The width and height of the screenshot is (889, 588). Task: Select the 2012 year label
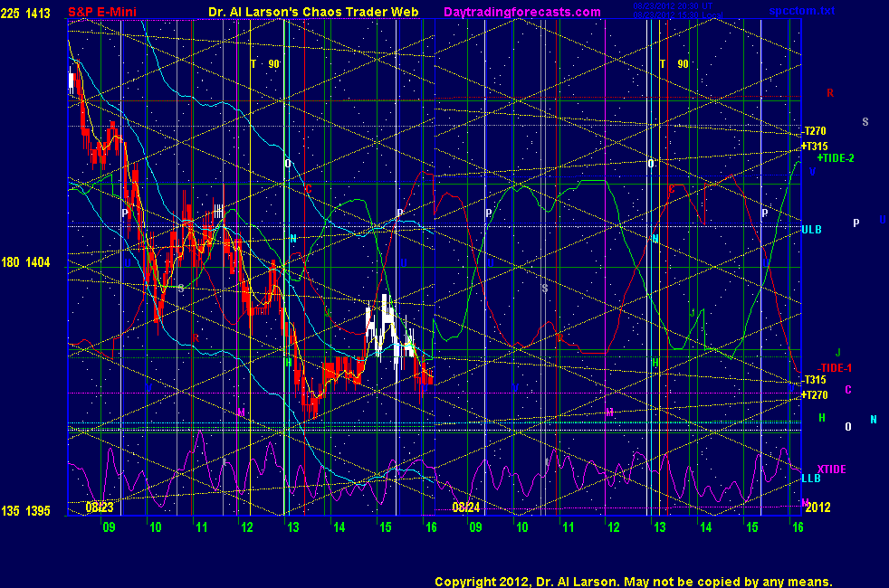point(817,507)
